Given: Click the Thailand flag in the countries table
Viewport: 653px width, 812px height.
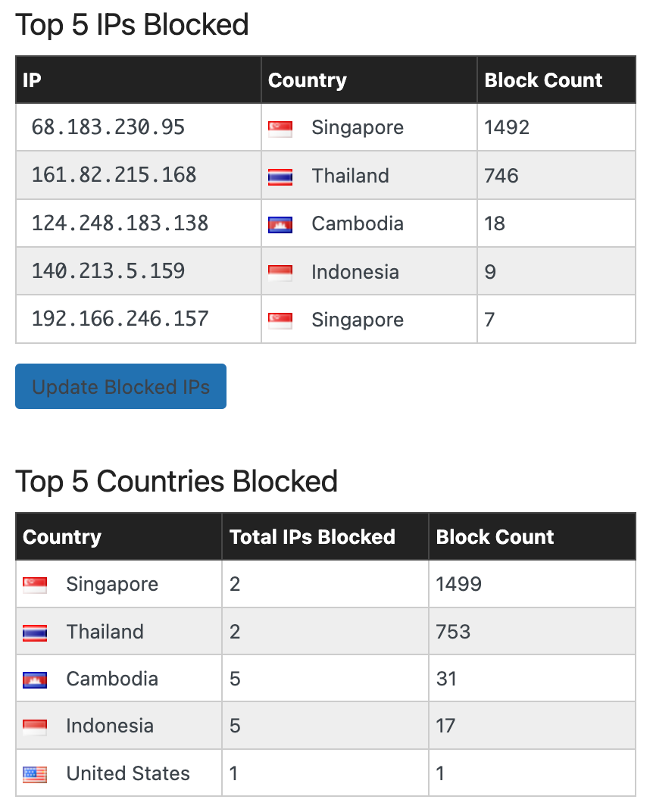Looking at the screenshot, I should [x=35, y=632].
